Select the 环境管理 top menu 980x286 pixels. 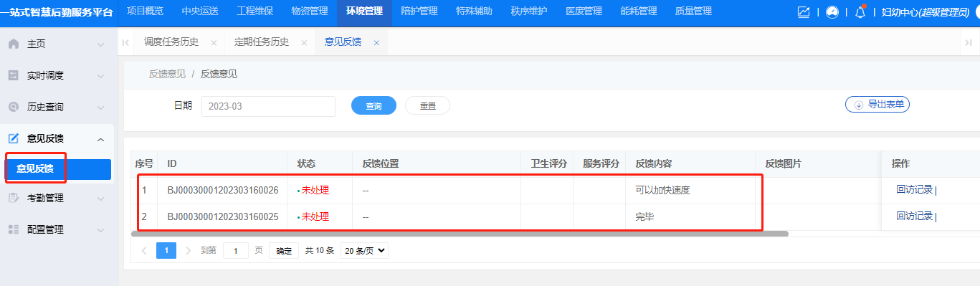click(364, 11)
